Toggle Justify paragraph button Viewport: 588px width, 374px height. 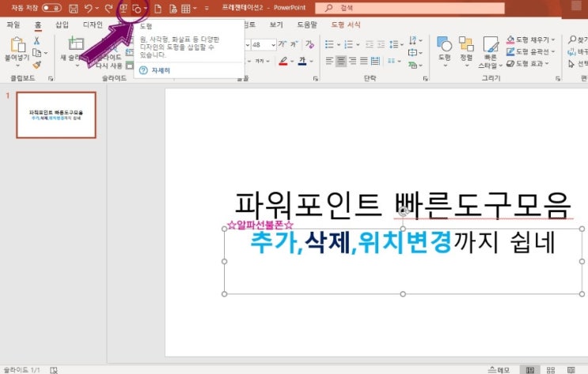(364, 61)
